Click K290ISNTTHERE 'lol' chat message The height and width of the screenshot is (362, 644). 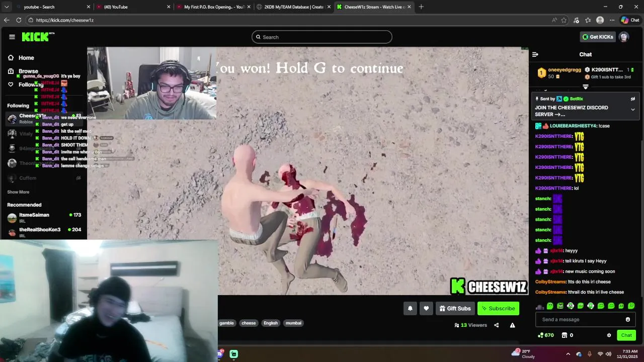(557, 188)
